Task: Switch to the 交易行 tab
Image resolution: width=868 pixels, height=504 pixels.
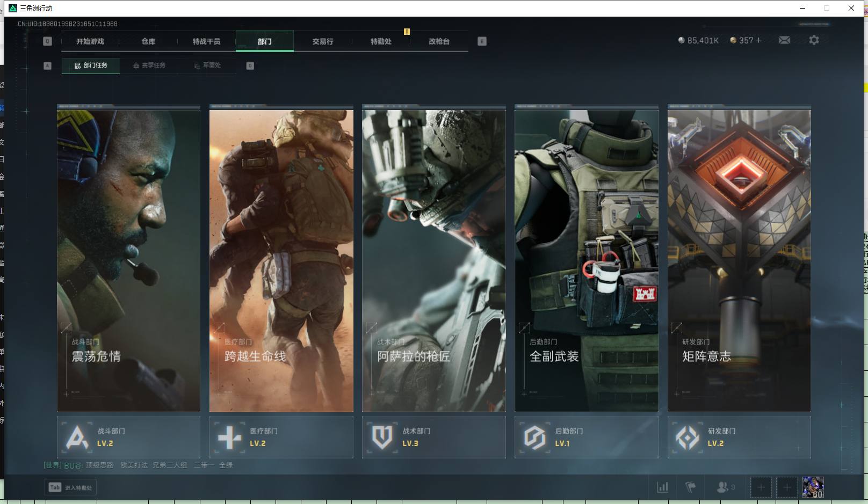Action: point(323,41)
